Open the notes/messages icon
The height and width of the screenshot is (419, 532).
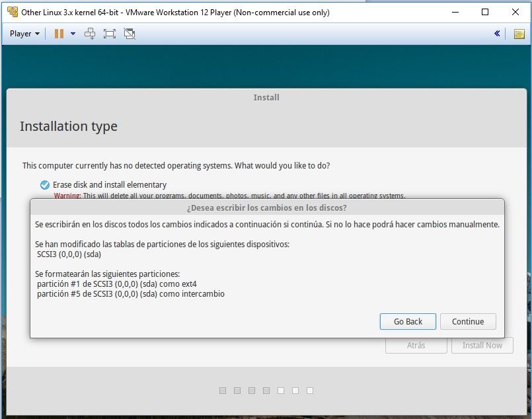click(519, 34)
